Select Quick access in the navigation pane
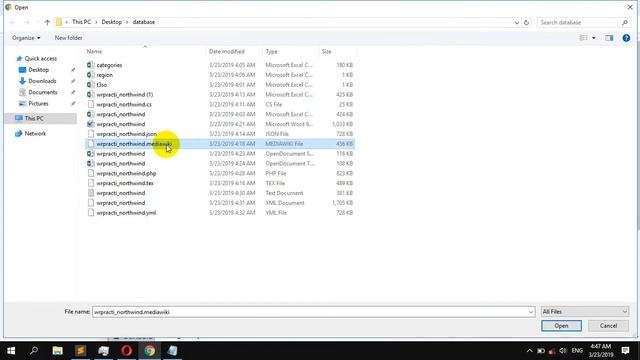640x360 pixels. click(40, 59)
